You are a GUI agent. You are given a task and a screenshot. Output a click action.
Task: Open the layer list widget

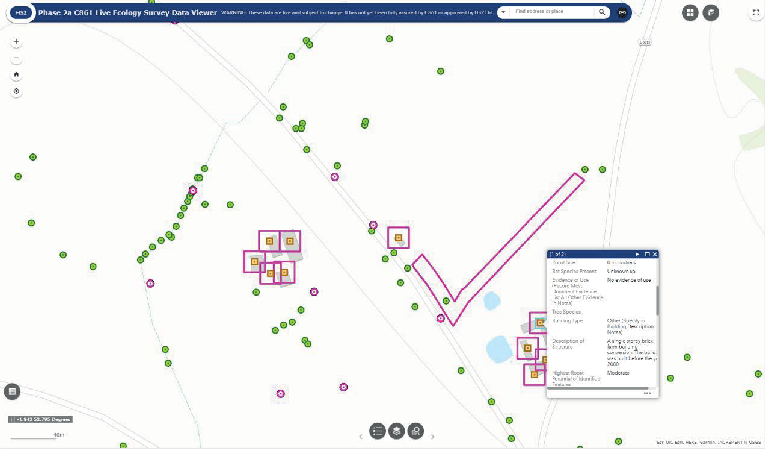[x=397, y=431]
